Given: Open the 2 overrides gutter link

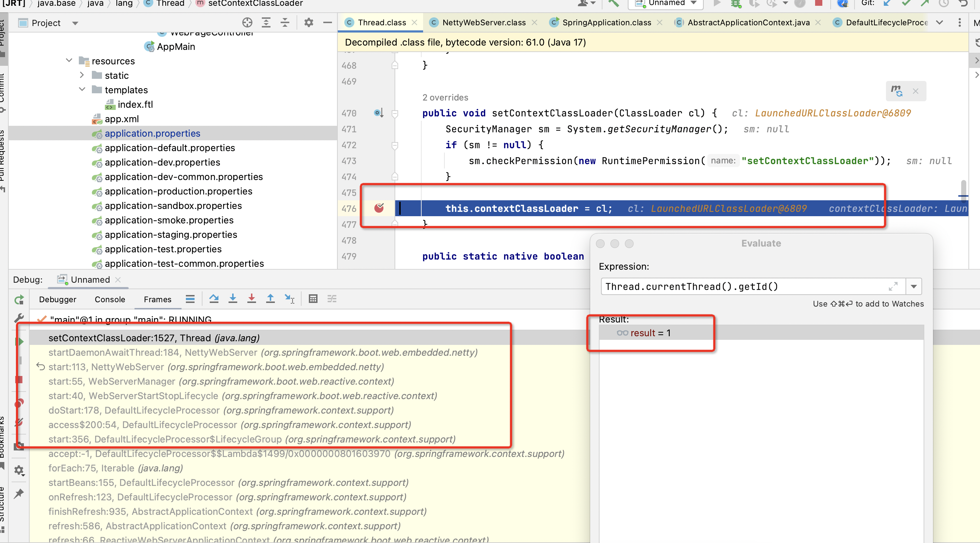Looking at the screenshot, I should (445, 97).
